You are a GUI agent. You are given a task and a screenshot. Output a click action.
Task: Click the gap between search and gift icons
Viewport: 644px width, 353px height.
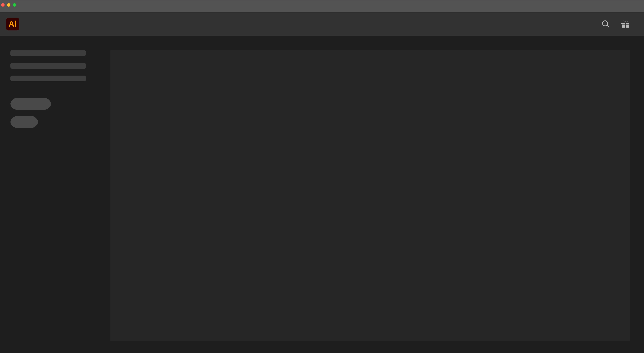tap(615, 24)
